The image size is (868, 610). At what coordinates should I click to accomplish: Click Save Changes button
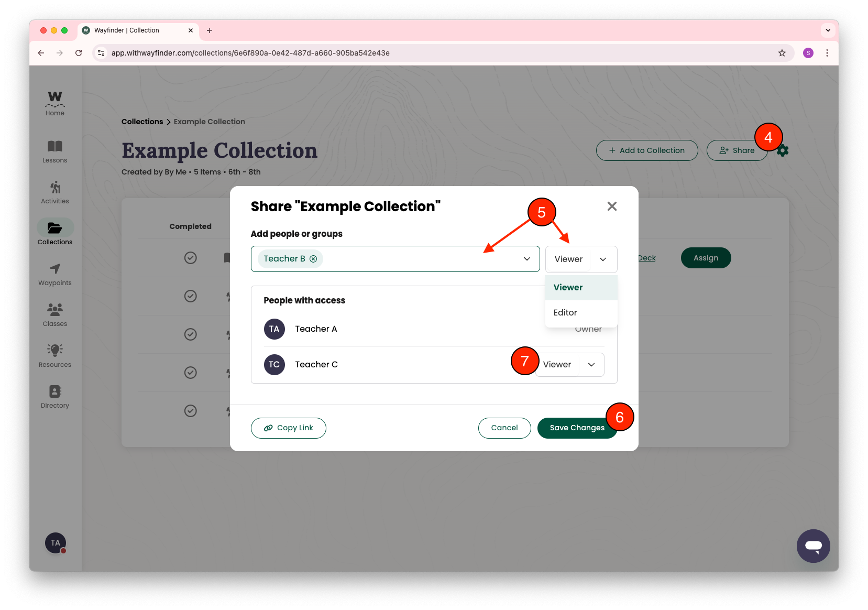click(x=577, y=428)
